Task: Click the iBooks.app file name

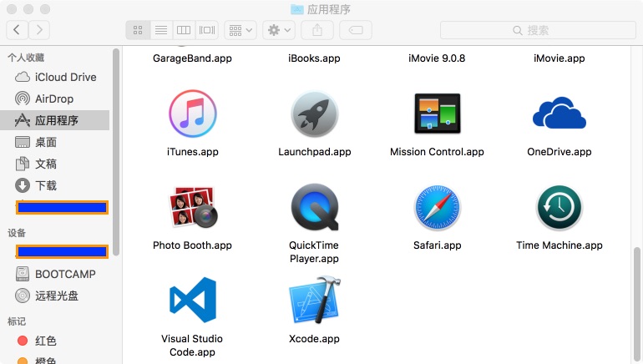Action: pyautogui.click(x=314, y=58)
